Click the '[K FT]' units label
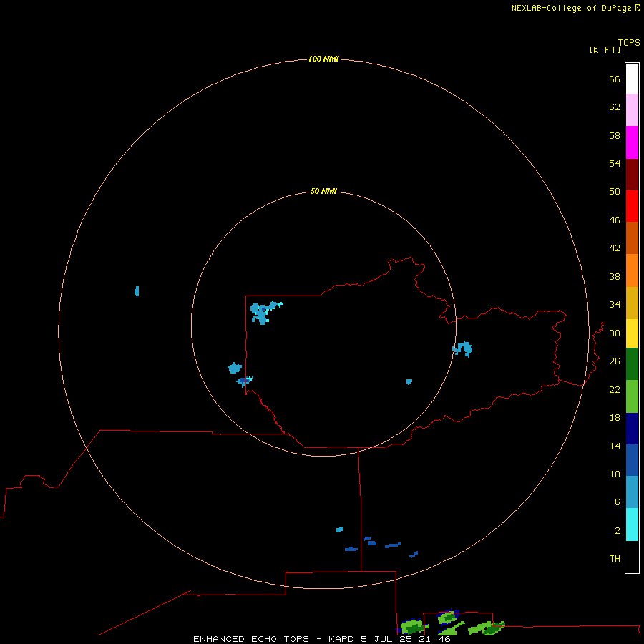Screen dimensions: 644x644 click(605, 49)
